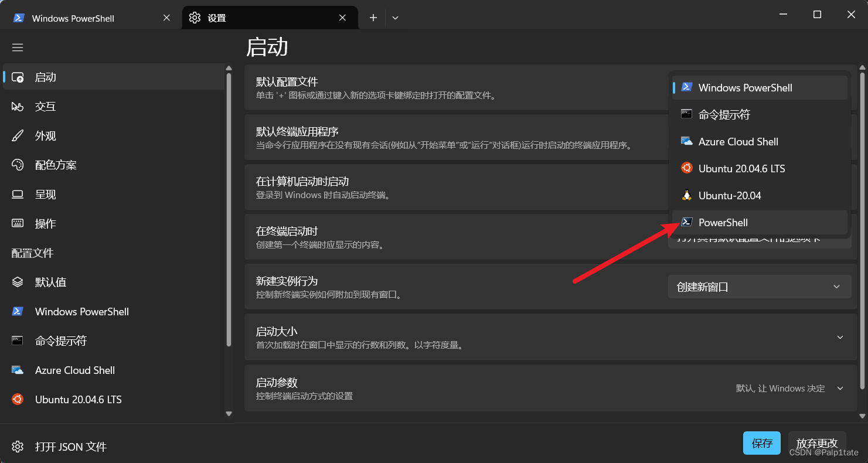Choose Windows PowerShell in dropdown list
The image size is (868, 463).
[760, 87]
